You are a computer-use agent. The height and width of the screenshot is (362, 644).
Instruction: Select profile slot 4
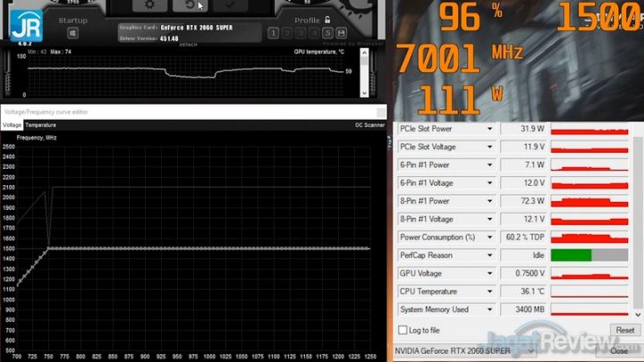[x=314, y=33]
